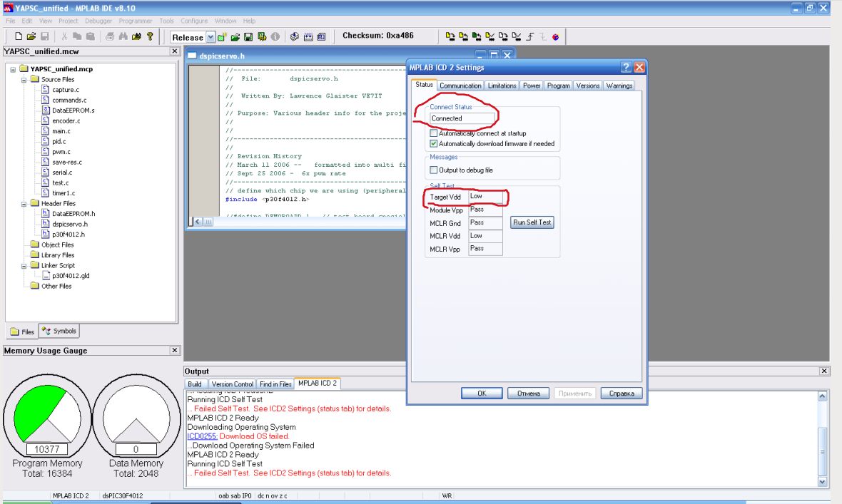Click the Build All icon

click(x=308, y=37)
